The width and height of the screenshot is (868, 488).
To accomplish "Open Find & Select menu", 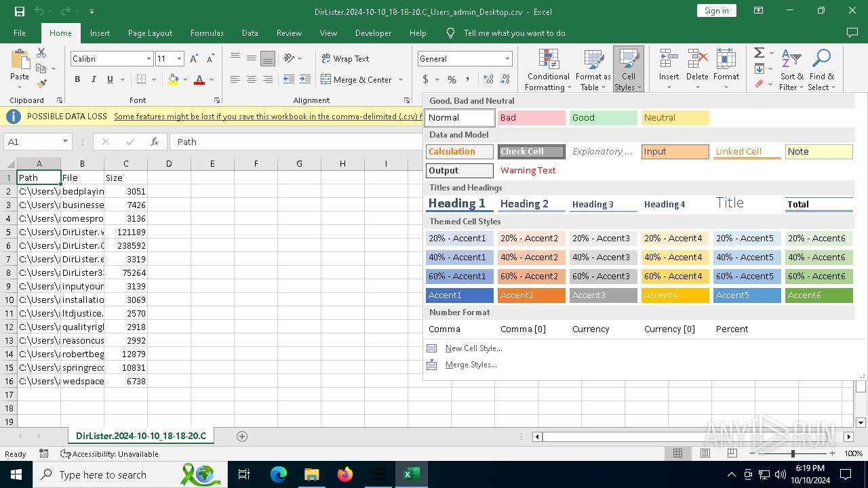I will [821, 70].
